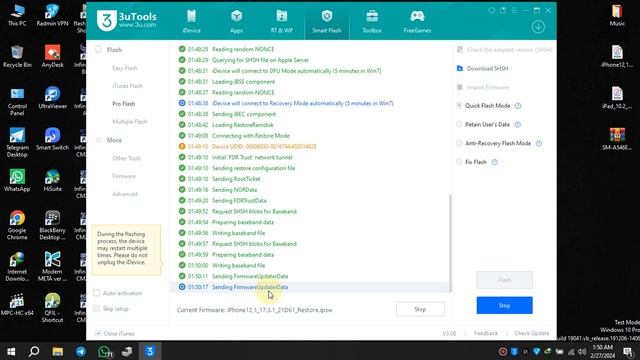Click Check Update link
This screenshot has height=360, width=640.
click(531, 333)
